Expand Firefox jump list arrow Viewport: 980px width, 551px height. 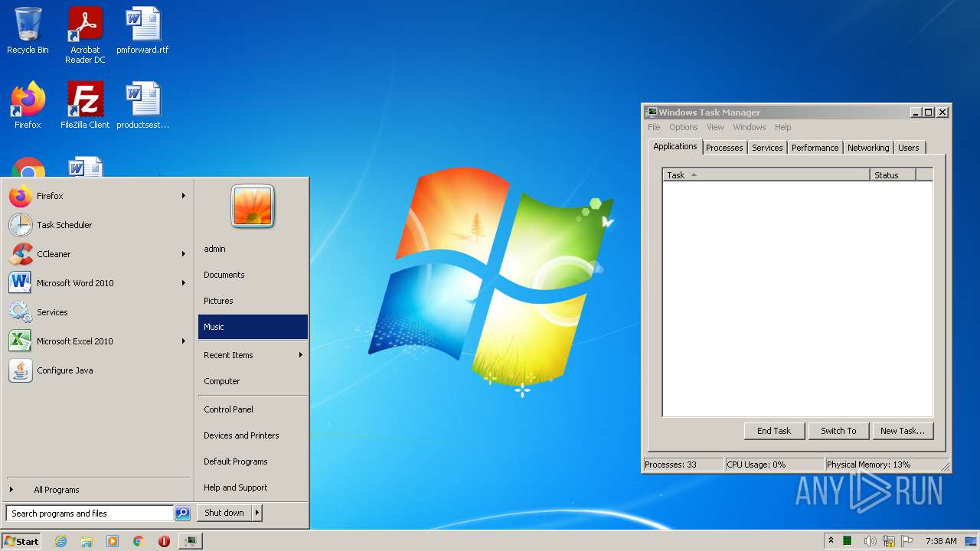184,196
